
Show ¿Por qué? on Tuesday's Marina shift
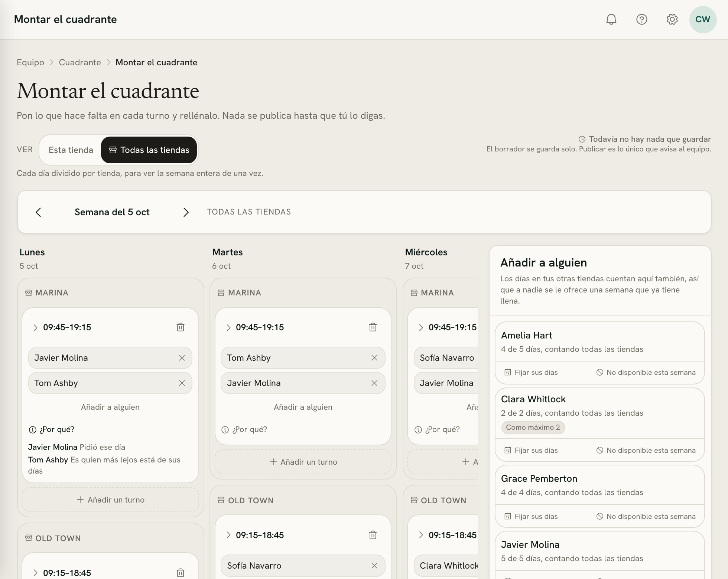tap(244, 429)
